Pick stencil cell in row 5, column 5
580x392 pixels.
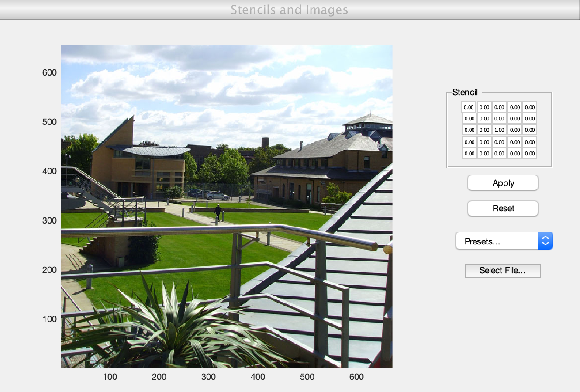coord(530,153)
